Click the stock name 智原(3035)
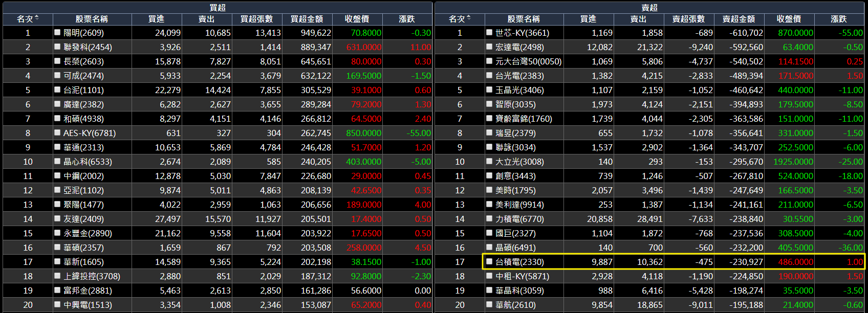868x313 pixels. pyautogui.click(x=515, y=104)
